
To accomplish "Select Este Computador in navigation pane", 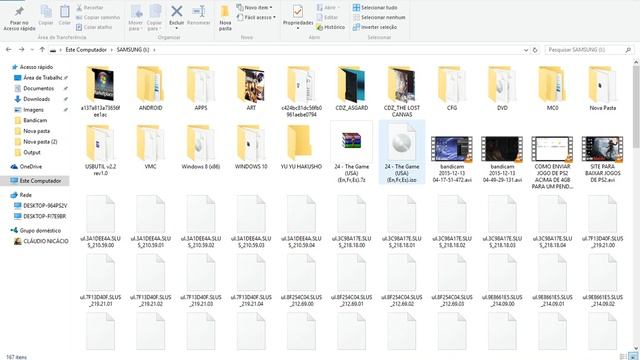I will click(x=36, y=181).
